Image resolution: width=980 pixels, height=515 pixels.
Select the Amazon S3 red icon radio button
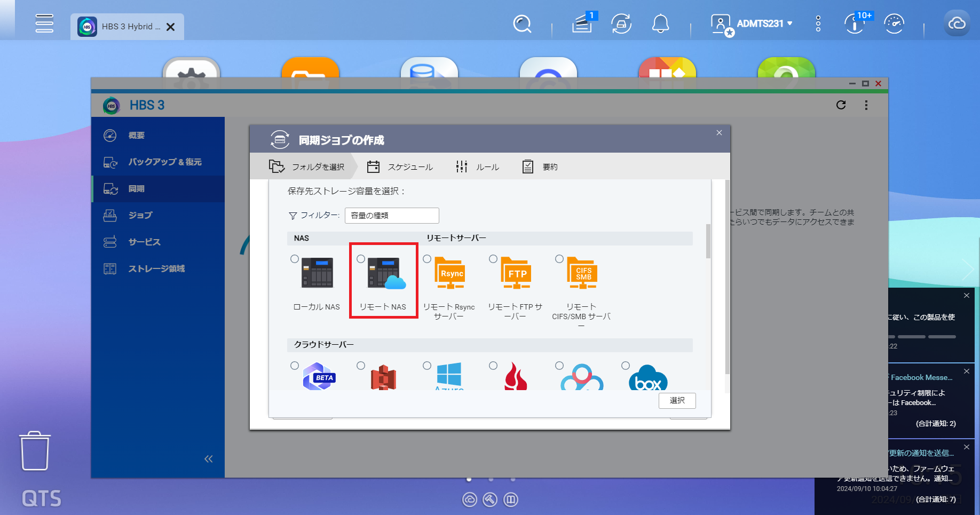[x=361, y=366]
